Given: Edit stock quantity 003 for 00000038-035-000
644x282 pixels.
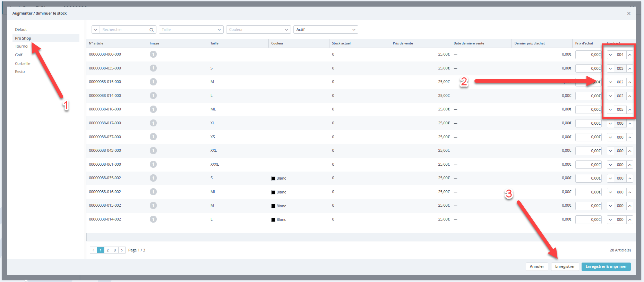Looking at the screenshot, I should click(620, 68).
